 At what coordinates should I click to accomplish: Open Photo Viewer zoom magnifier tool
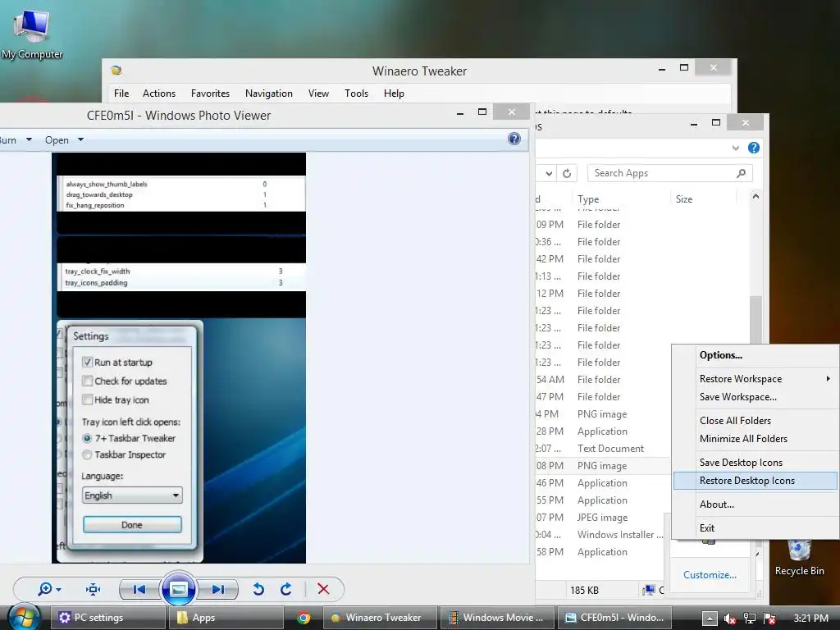pos(45,589)
